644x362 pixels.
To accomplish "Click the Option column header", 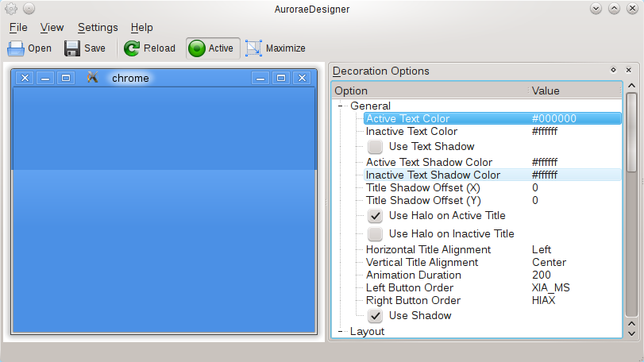I will point(430,90).
